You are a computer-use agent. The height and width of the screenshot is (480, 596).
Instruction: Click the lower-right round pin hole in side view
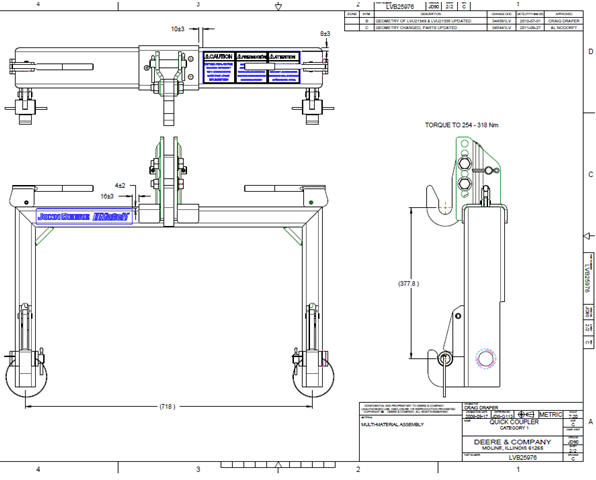pos(485,358)
